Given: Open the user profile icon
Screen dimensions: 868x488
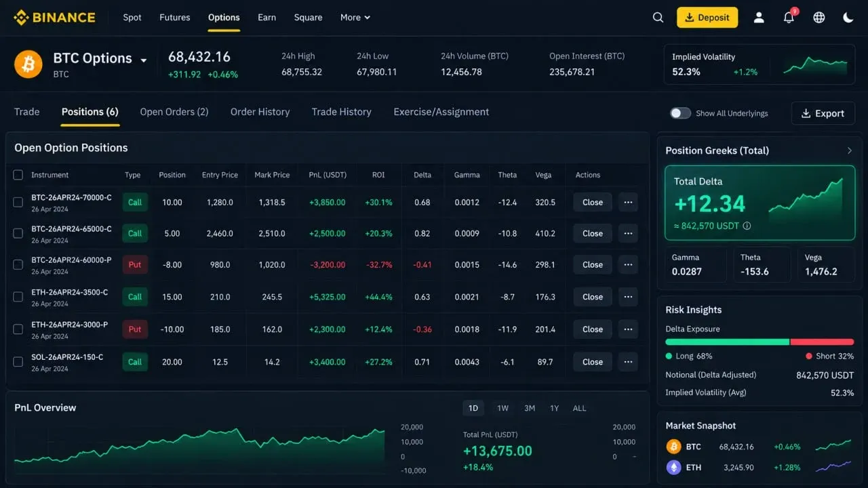Looking at the screenshot, I should [x=759, y=18].
